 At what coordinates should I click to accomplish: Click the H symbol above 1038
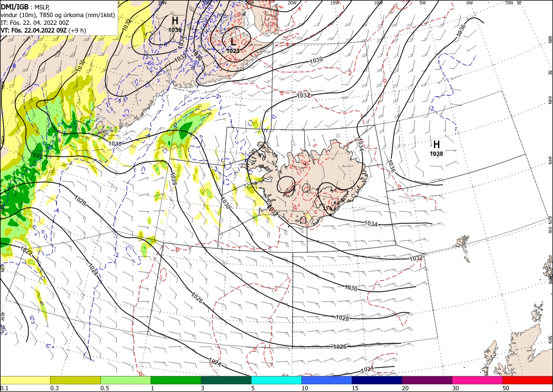pyautogui.click(x=437, y=144)
